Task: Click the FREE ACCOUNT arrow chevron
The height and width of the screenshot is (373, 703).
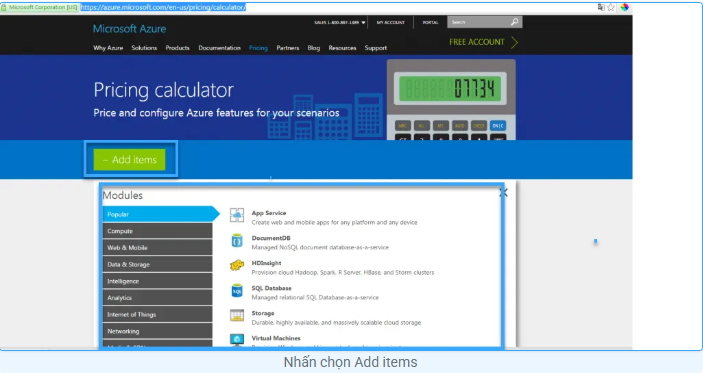Action: click(x=514, y=42)
